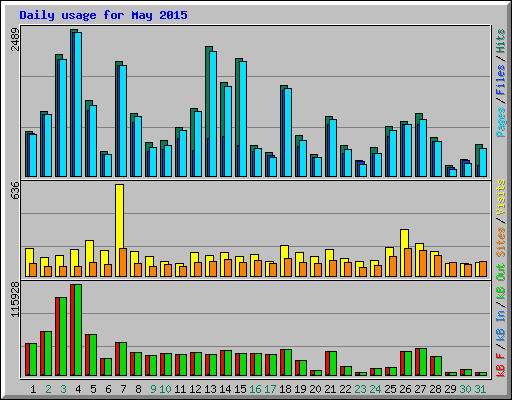This screenshot has width=512, height=400.
Task: Click day label 28 on the x-axis
Action: (435, 389)
